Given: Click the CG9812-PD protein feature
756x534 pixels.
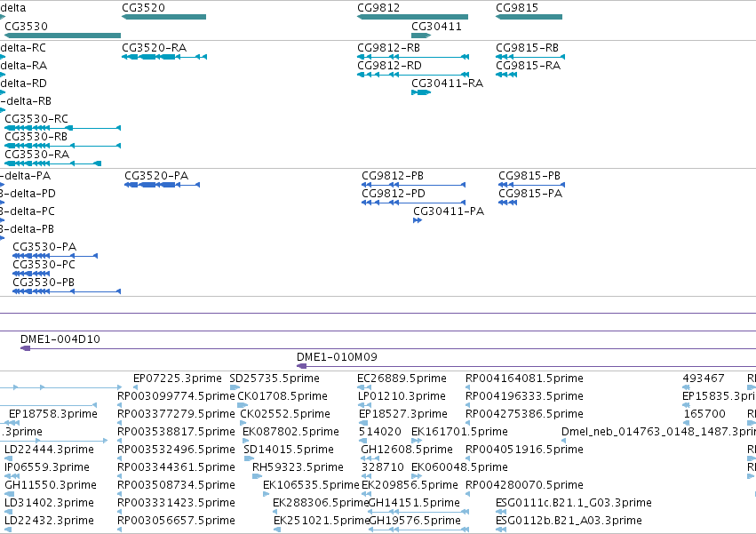Looking at the screenshot, I should coord(414,203).
